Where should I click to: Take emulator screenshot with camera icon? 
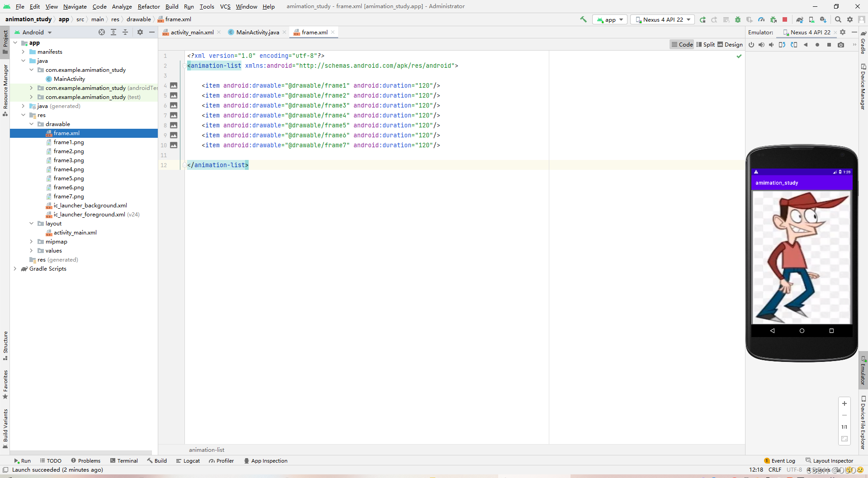tap(841, 45)
